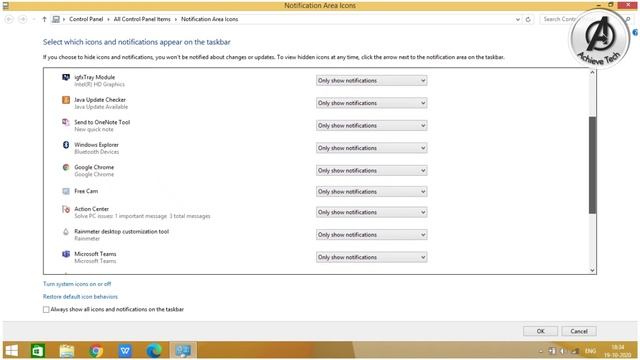The image size is (640, 360).
Task: Click Restore default icon behaviors link
Action: pos(80,297)
